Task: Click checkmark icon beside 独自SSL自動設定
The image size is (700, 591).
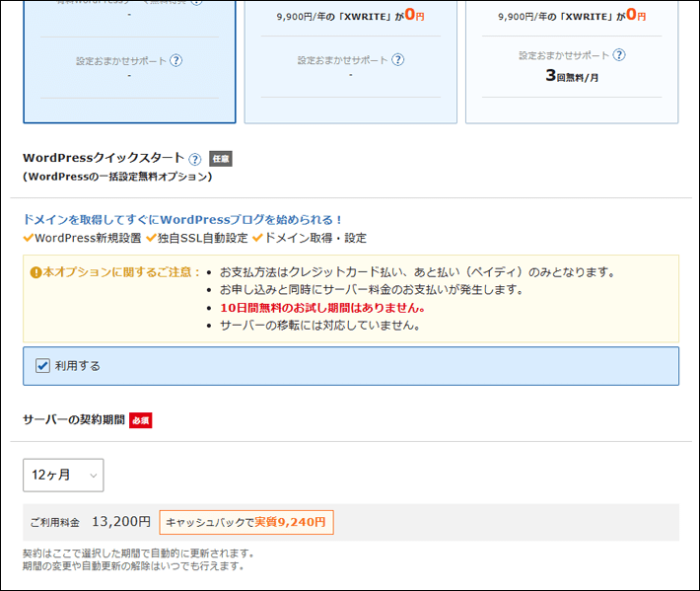Action: click(151, 238)
